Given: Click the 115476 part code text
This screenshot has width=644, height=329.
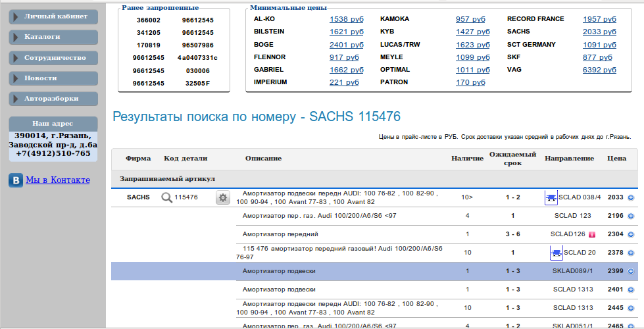Looking at the screenshot, I should (x=186, y=197).
